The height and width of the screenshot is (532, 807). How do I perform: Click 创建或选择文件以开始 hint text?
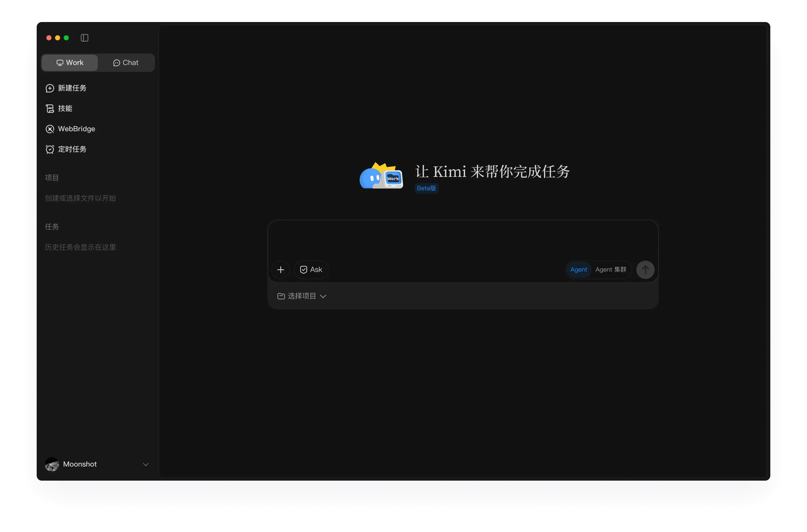point(80,198)
